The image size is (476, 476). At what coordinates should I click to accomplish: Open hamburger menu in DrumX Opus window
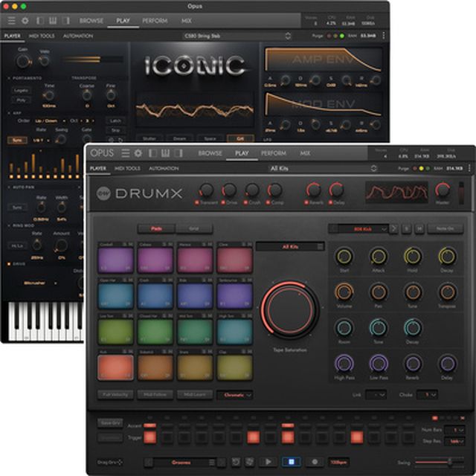pyautogui.click(x=126, y=153)
